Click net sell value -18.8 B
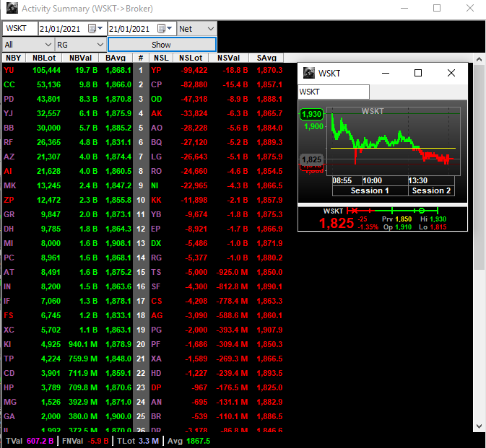Screen dimensions: 486x448 tap(235, 70)
